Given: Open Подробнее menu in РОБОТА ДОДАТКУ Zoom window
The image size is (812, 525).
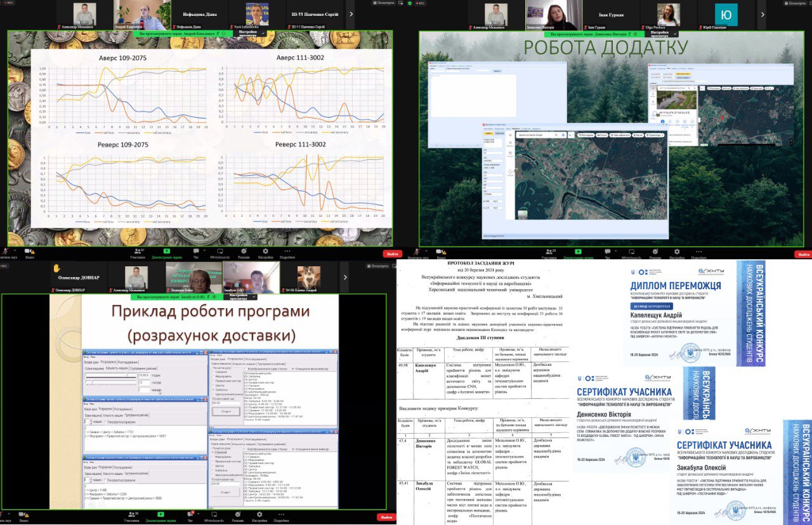Looking at the screenshot, I should pos(698,254).
